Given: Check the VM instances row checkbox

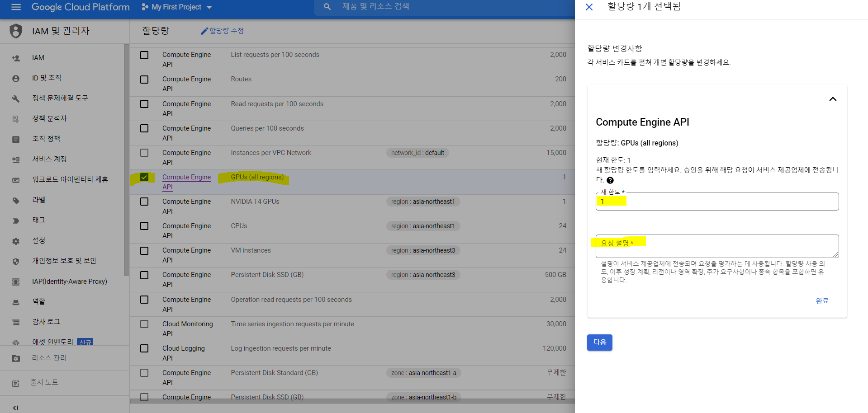Looking at the screenshot, I should pyautogui.click(x=144, y=251).
